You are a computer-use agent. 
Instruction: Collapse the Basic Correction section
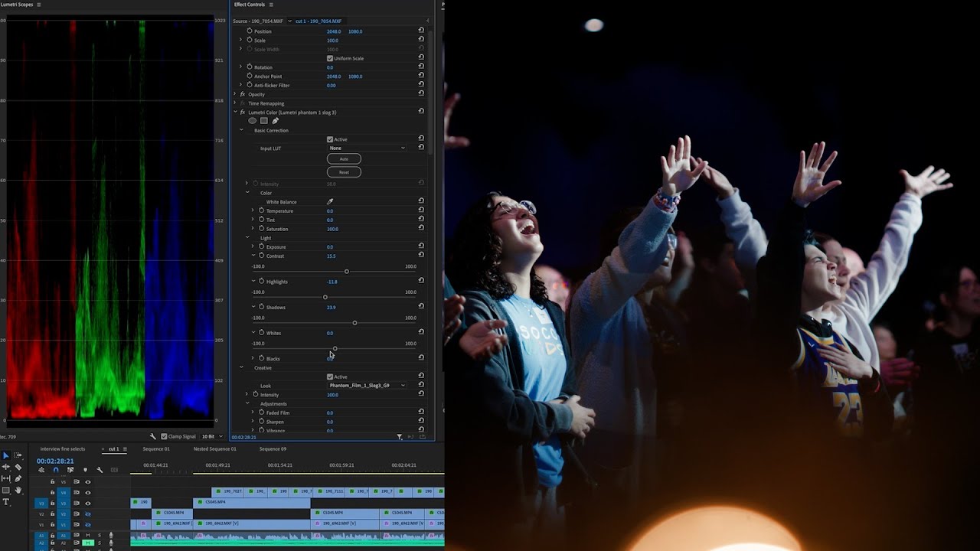click(241, 130)
